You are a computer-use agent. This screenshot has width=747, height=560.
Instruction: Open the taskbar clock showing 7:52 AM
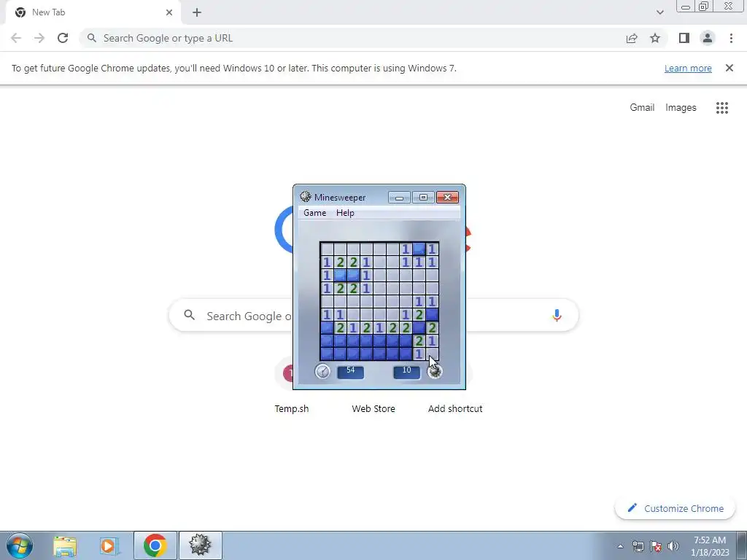[x=710, y=546]
